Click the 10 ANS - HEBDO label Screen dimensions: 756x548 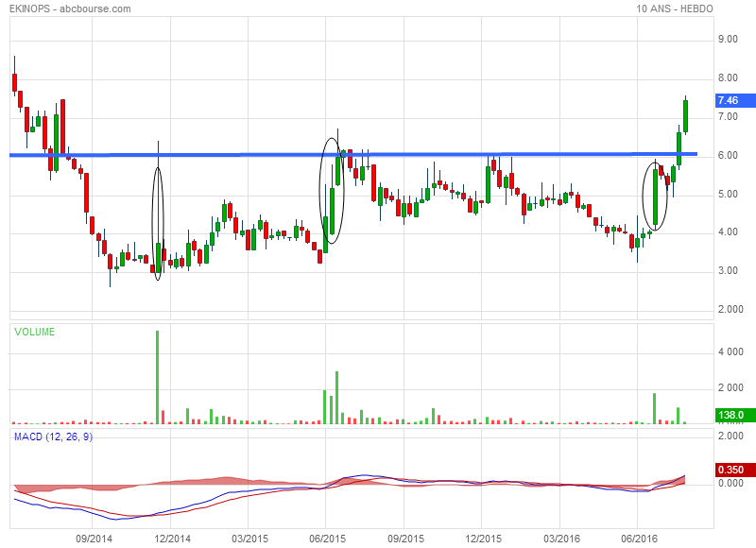674,9
